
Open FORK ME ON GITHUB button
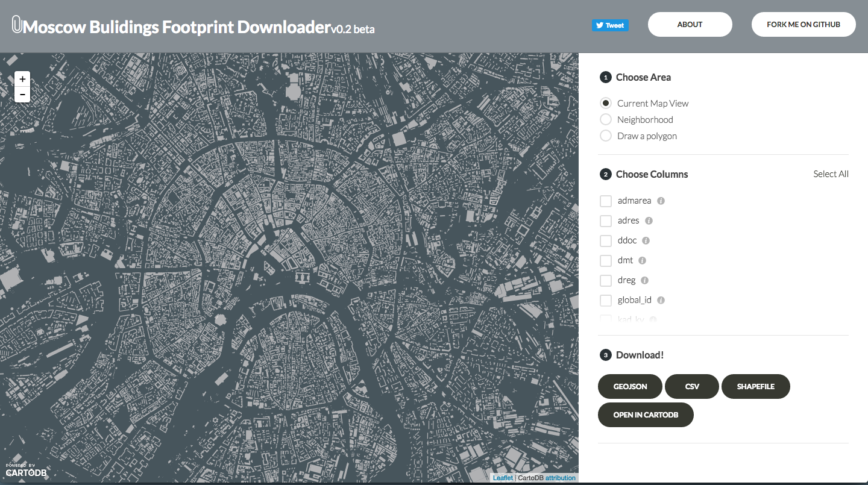804,25
